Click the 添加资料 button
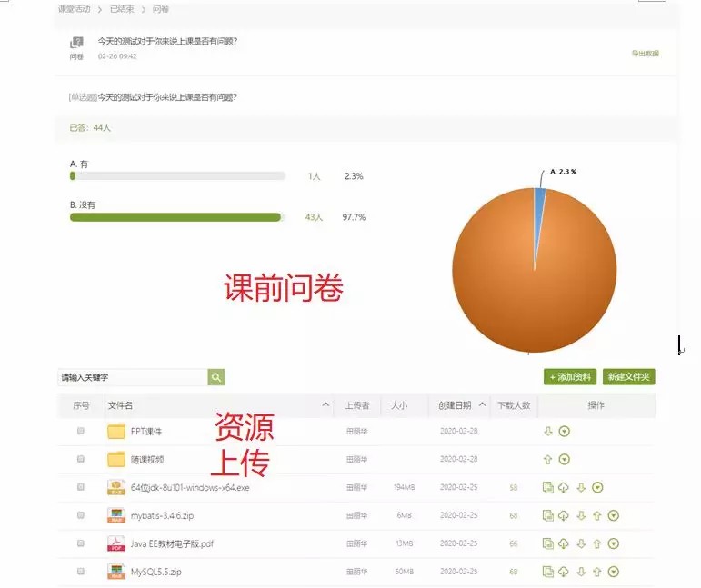 click(x=570, y=377)
